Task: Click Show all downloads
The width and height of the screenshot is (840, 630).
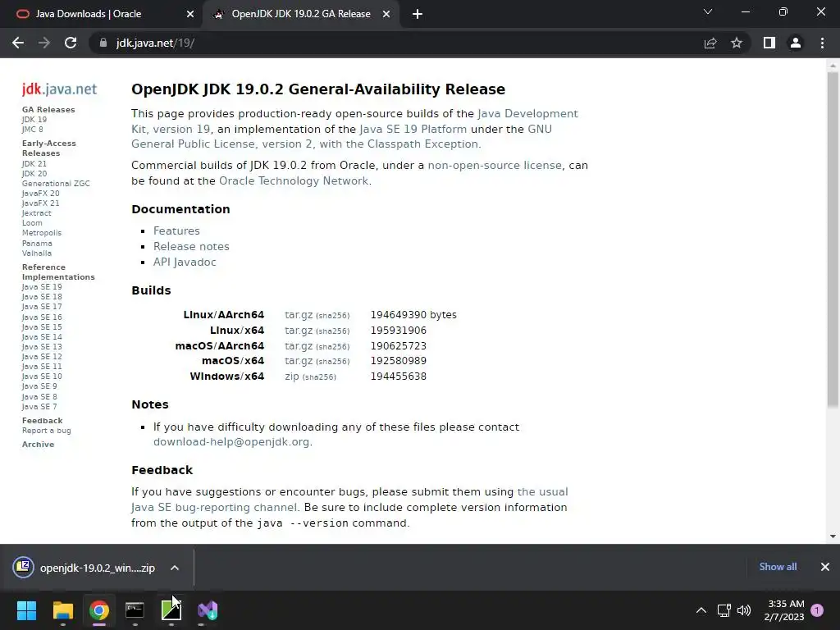Action: coord(778,567)
